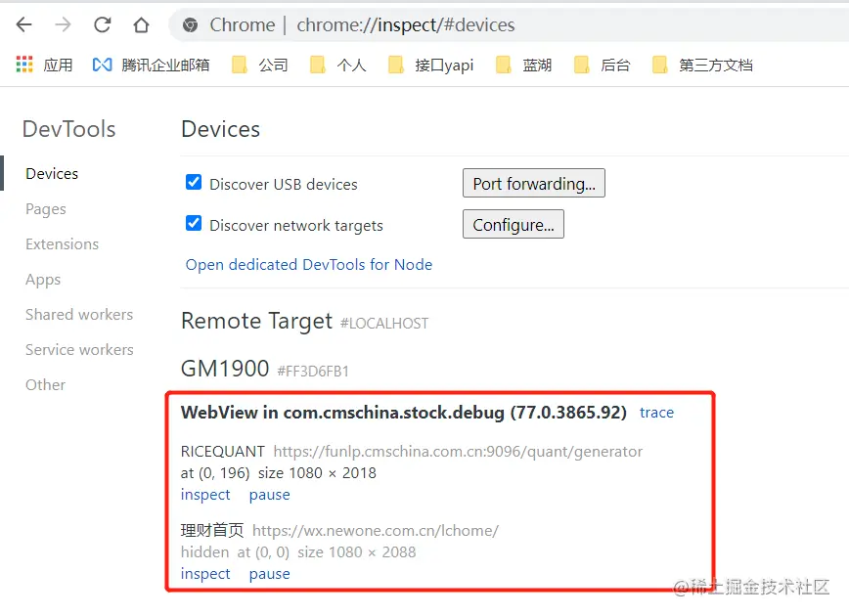Select Devices in DevTools sidebar
849x616 pixels.
[x=52, y=174]
